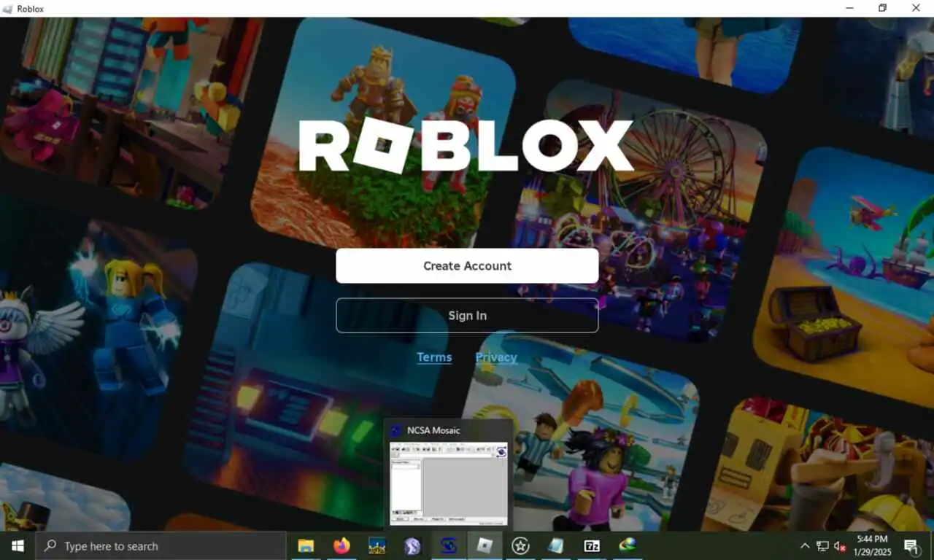Open the clock showing 5:44 PM
Viewport: 934px width, 560px height.
coord(872,546)
